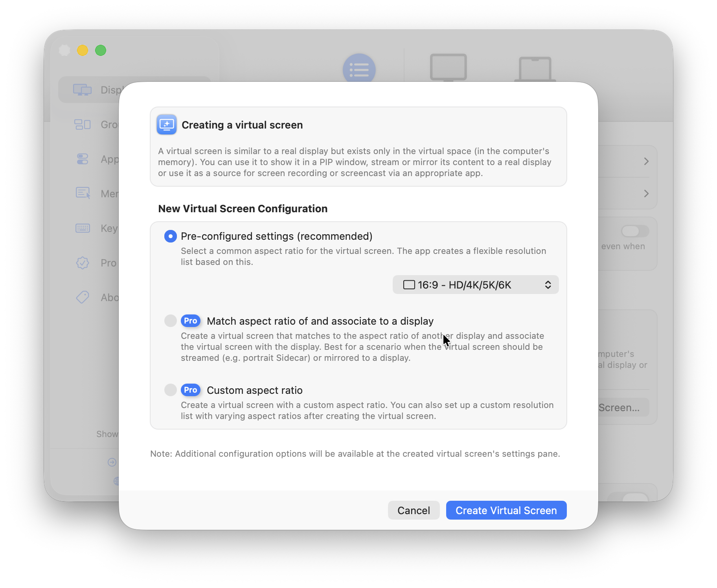This screenshot has width=717, height=588.
Task: Click the 'Pre-configured settings (recommended)' label
Action: 277,236
